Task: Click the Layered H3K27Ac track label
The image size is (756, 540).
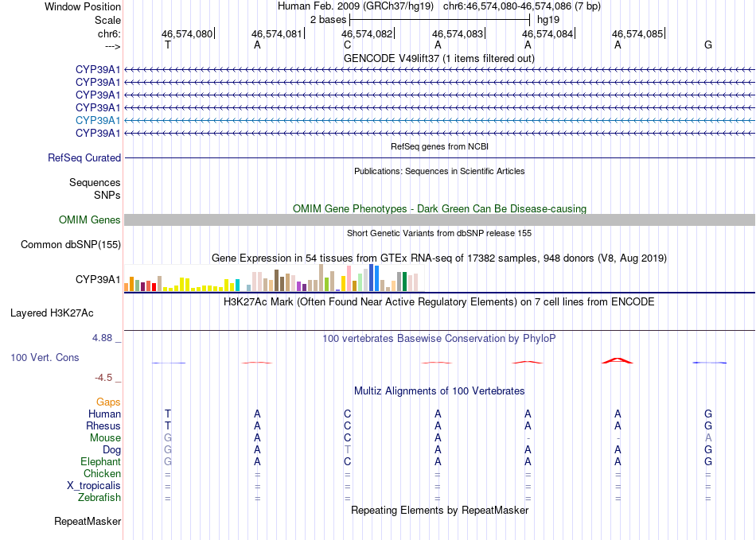Action: click(x=52, y=313)
